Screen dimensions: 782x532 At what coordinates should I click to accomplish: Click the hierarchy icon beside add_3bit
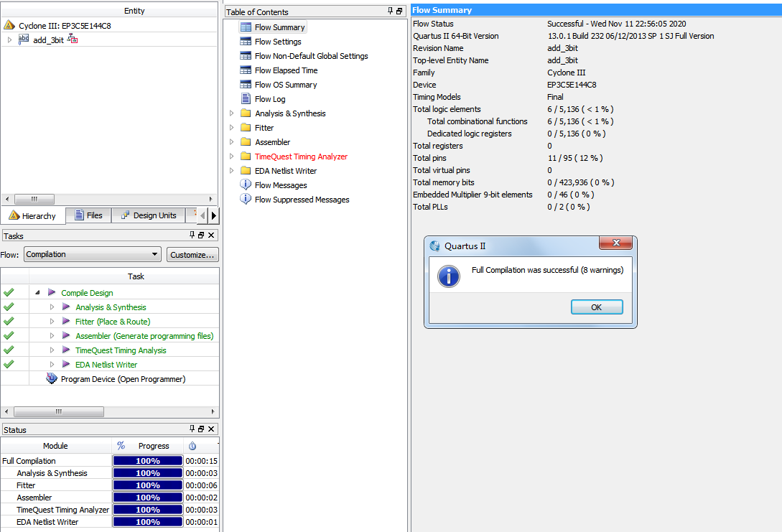tap(73, 39)
